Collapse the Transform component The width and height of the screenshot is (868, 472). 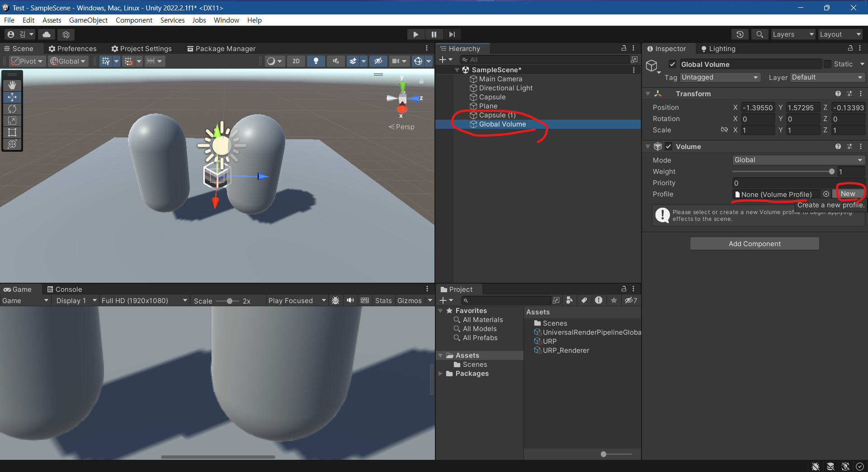[x=648, y=93]
